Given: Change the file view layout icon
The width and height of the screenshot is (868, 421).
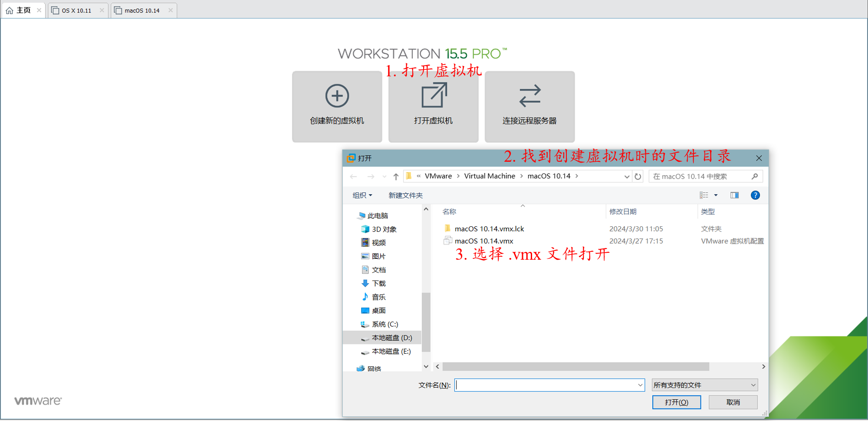Looking at the screenshot, I should [x=704, y=195].
